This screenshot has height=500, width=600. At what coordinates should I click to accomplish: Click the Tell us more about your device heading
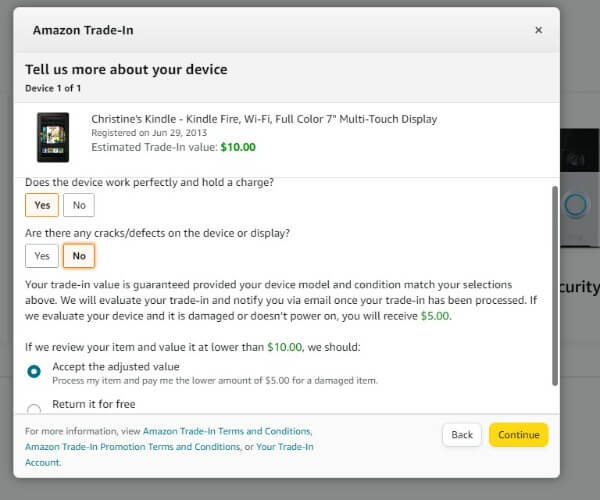click(126, 70)
